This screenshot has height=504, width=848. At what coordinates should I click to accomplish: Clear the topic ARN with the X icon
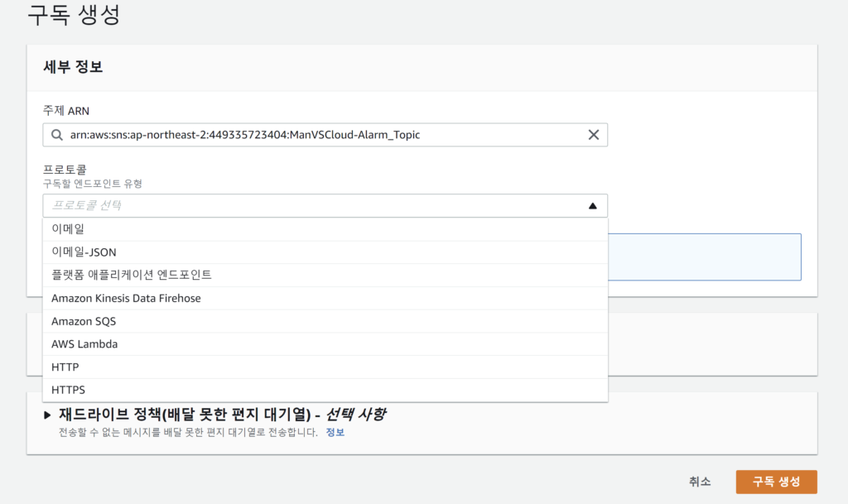tap(593, 135)
